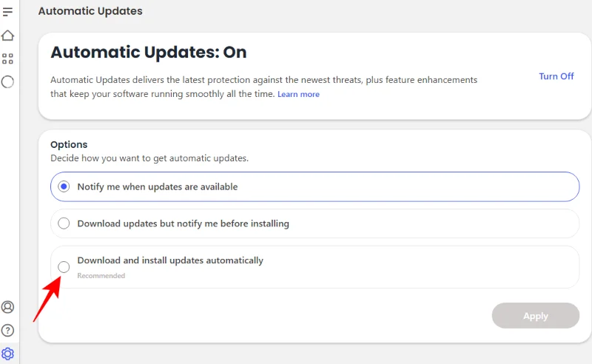
Task: Click the 'Options' section heading
Action: [x=69, y=145]
